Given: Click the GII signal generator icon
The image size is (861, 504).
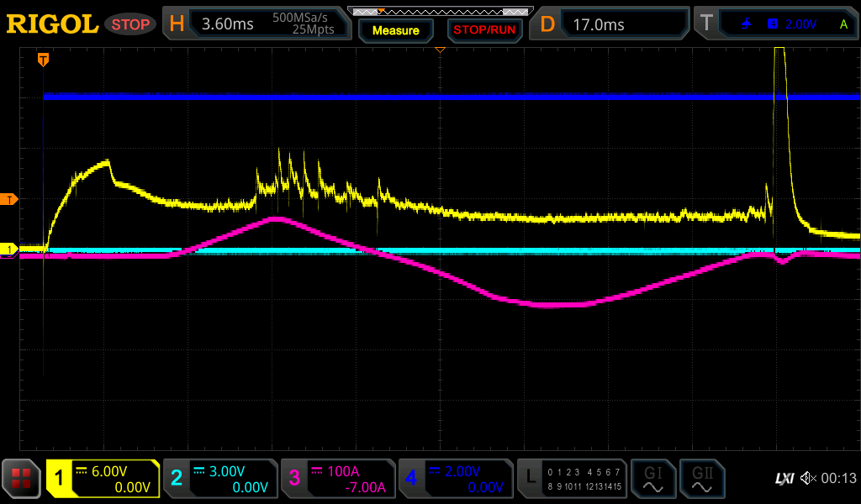Looking at the screenshot, I should tap(701, 479).
